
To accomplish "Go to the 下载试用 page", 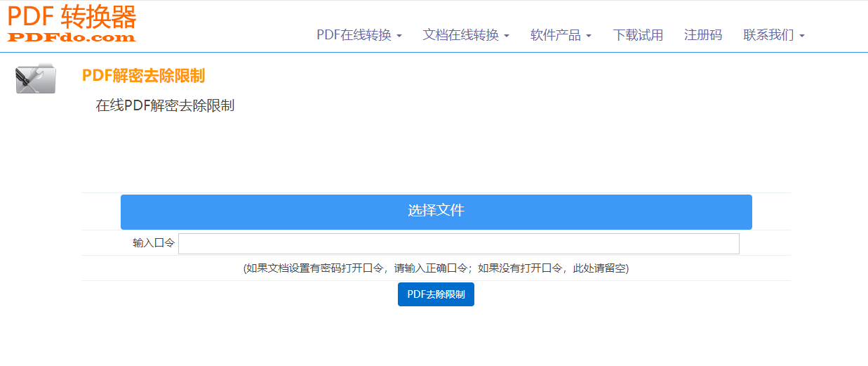I will [x=638, y=35].
